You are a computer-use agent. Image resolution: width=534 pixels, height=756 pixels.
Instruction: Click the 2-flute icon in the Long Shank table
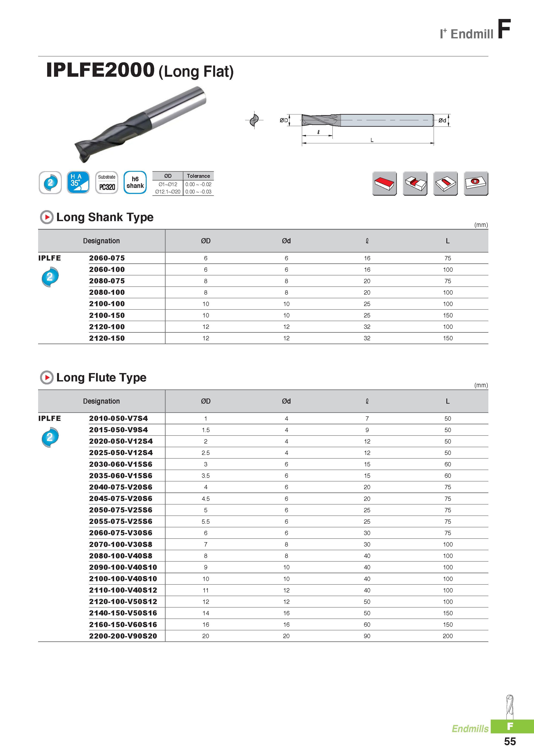coord(50,277)
